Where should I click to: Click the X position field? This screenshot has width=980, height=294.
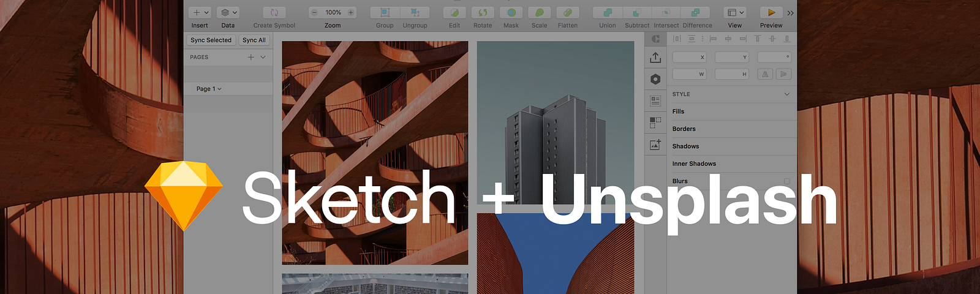pos(690,57)
